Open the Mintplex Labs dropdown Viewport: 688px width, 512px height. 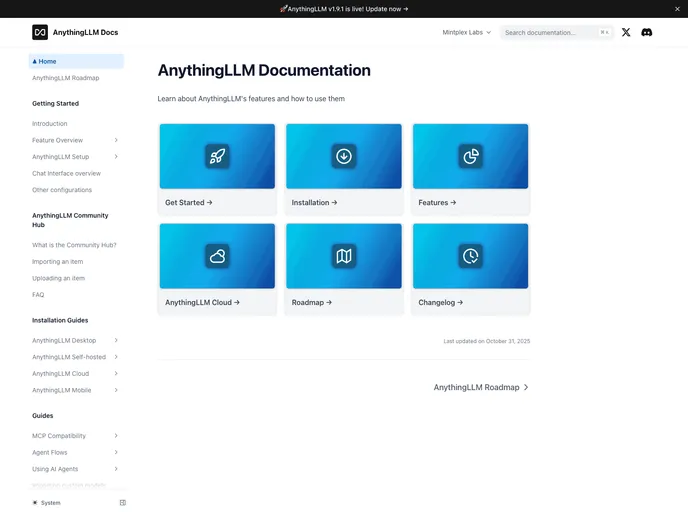466,32
